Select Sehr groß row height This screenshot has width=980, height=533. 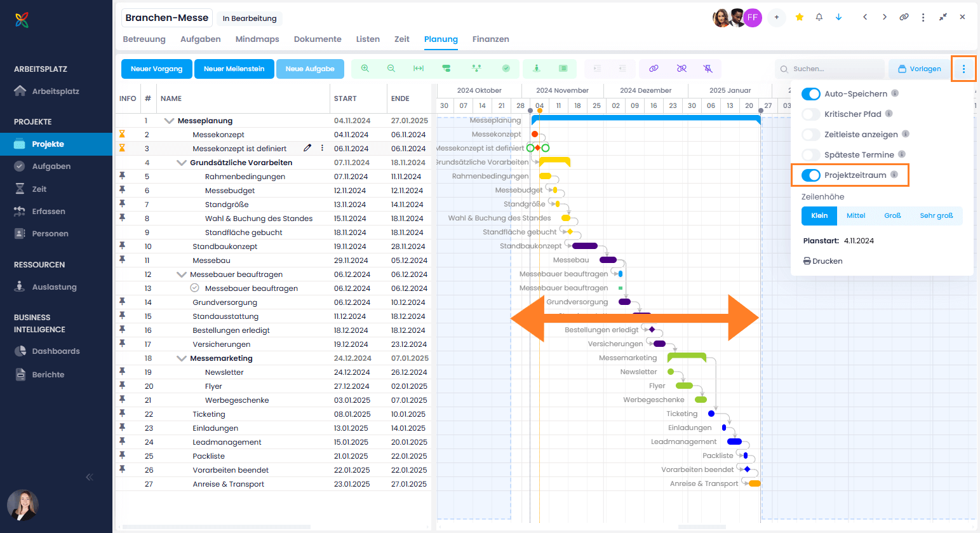click(x=936, y=216)
